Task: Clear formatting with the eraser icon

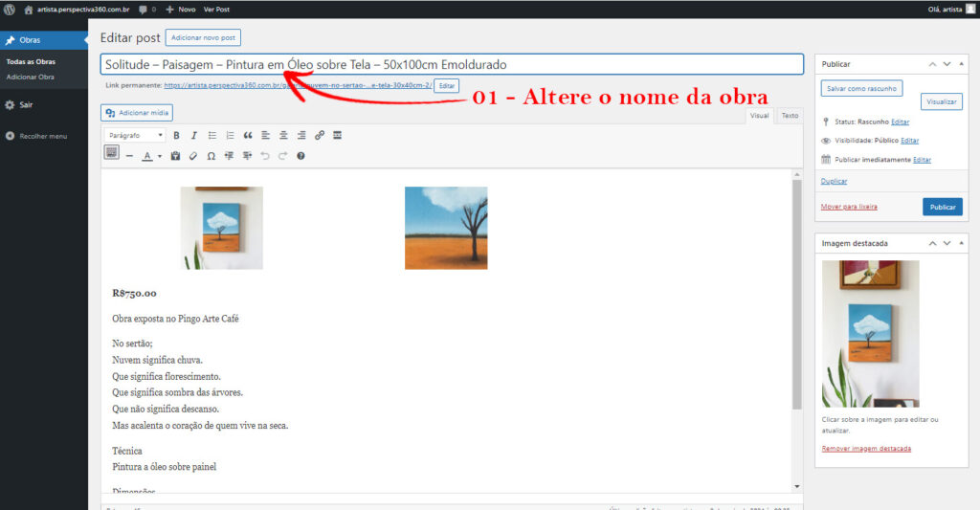Action: tap(193, 156)
